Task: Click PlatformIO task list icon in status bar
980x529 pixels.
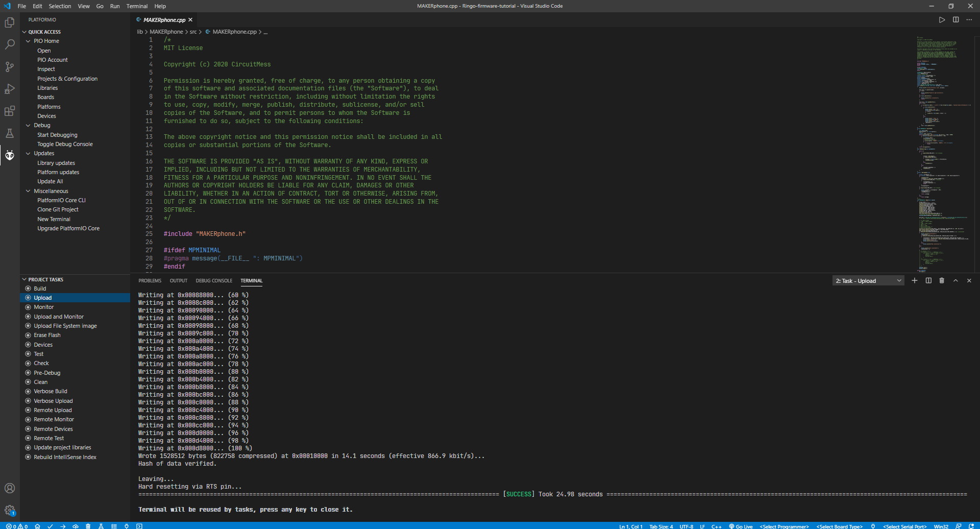Action: pyautogui.click(x=114, y=526)
